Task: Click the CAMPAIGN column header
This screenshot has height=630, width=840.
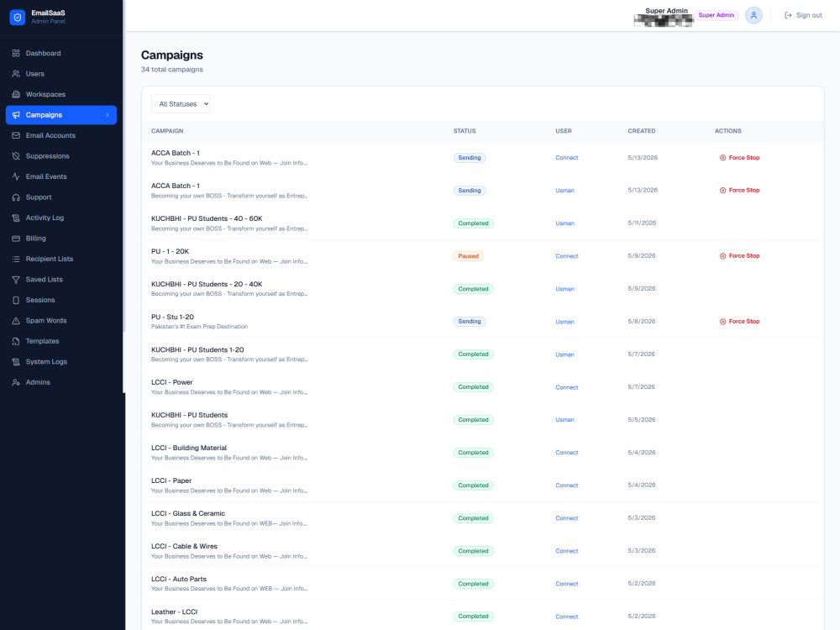Action: coord(167,131)
